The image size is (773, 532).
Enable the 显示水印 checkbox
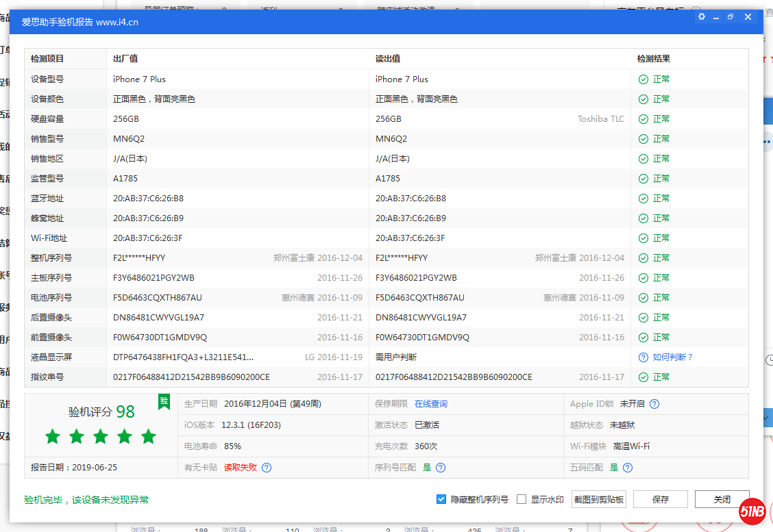(x=521, y=499)
